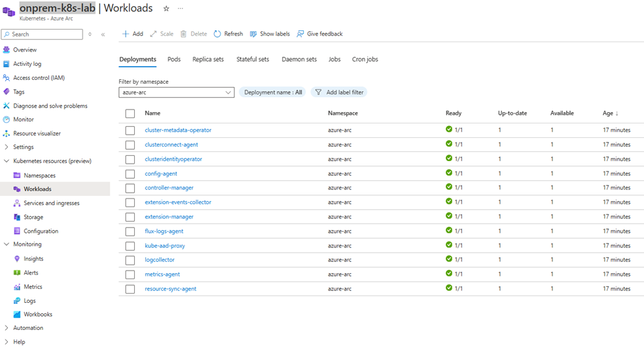Open Access control (IAM) icon
644x355 pixels.
(6, 78)
